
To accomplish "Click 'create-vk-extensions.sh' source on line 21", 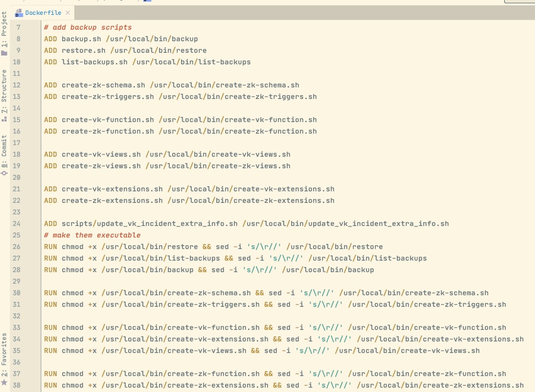I will point(112,189).
